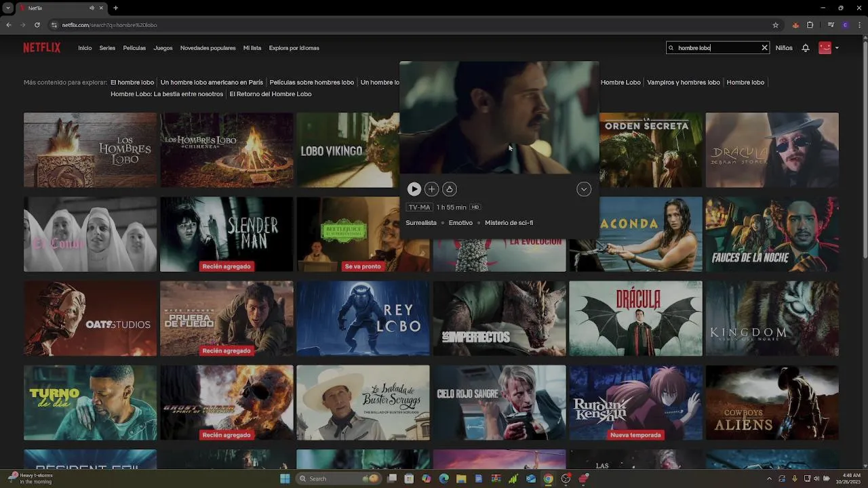Add hovered title to My List
This screenshot has height=488, width=868.
pyautogui.click(x=431, y=189)
